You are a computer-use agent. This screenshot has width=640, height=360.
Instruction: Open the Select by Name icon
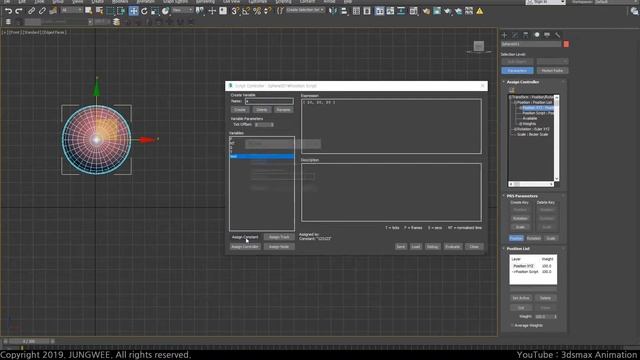[99, 11]
